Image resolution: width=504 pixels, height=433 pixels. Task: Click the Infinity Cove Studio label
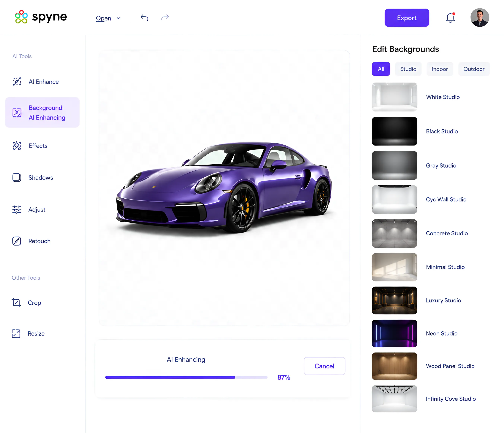[x=451, y=399]
